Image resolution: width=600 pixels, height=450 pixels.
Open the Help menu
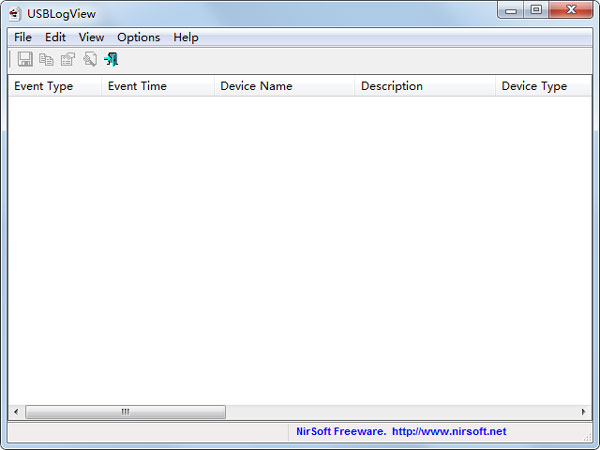click(x=186, y=37)
